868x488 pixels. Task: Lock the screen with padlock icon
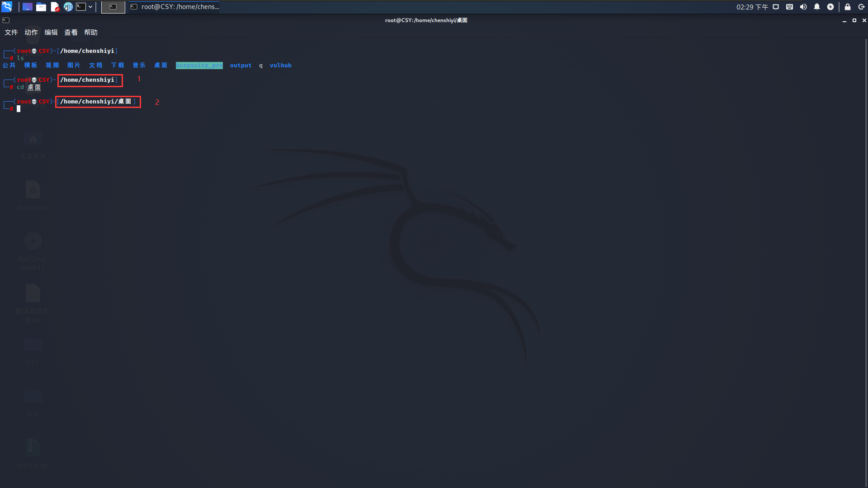point(848,7)
